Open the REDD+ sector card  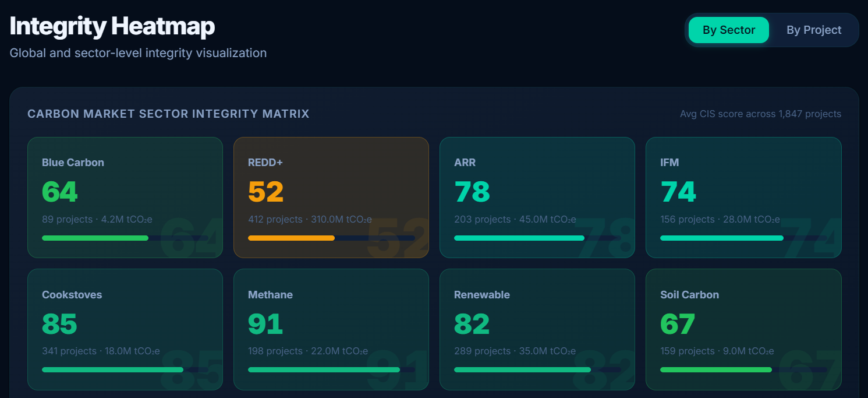pos(331,198)
